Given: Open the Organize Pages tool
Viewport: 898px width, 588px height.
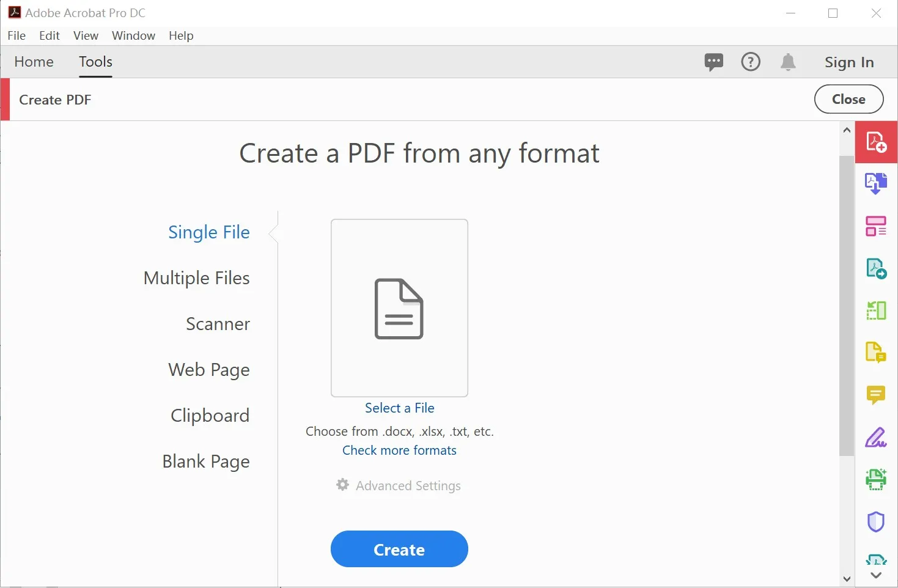Looking at the screenshot, I should tap(876, 226).
